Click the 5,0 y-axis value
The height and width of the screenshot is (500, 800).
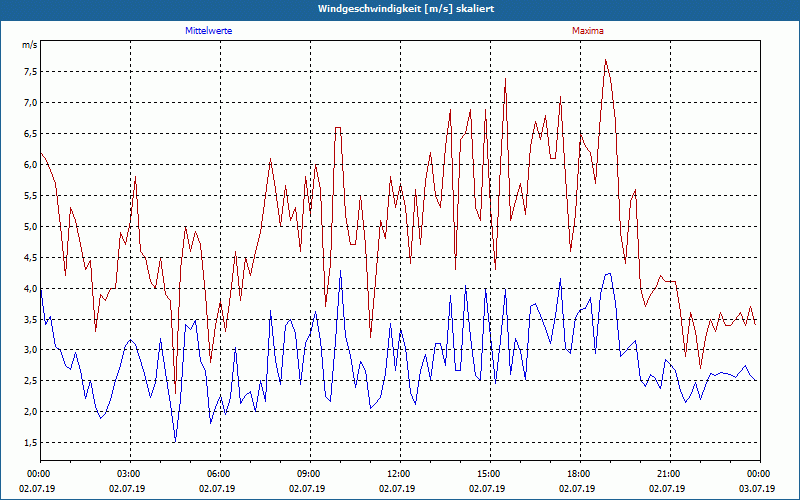coord(31,227)
